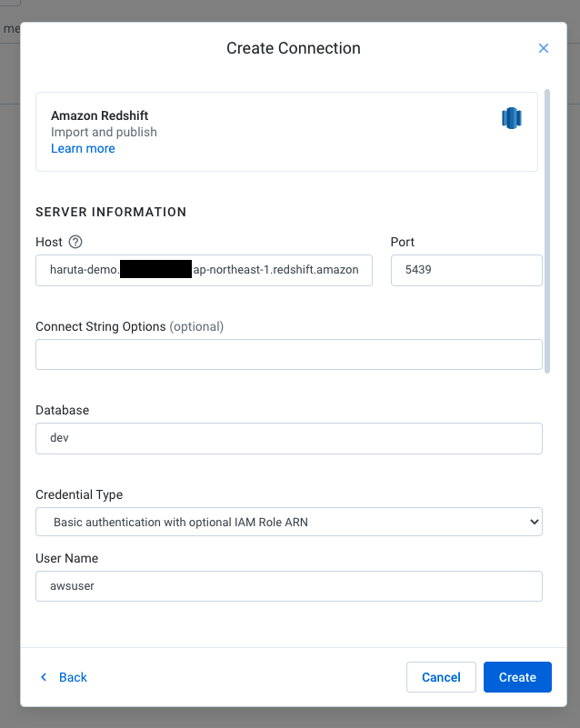This screenshot has height=728, width=580.
Task: Click the User Name field
Action: point(289,586)
